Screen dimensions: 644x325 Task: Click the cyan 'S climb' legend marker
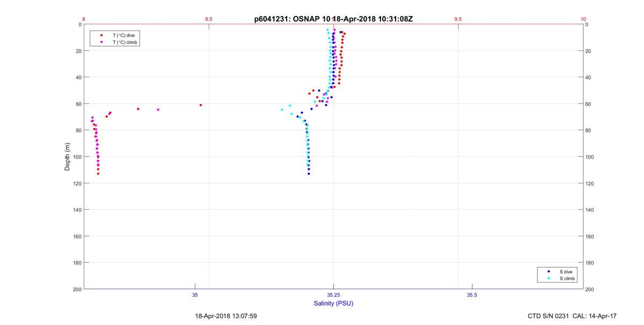(548, 278)
